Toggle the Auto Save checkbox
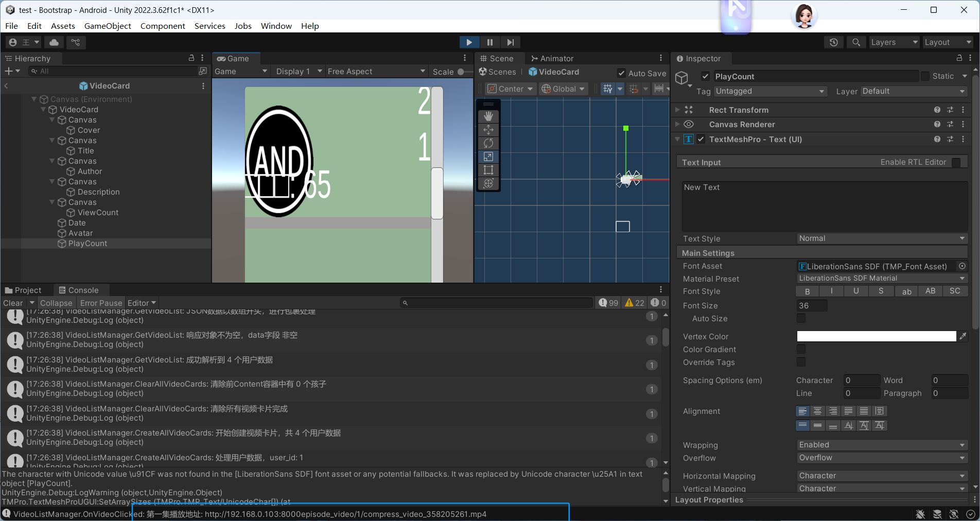Screen dimensions: 980x521 pyautogui.click(x=622, y=74)
